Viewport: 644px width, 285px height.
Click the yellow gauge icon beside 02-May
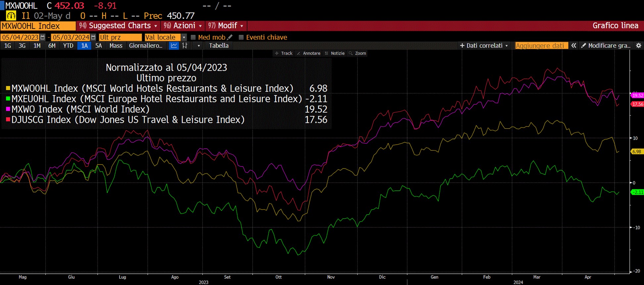[x=11, y=16]
